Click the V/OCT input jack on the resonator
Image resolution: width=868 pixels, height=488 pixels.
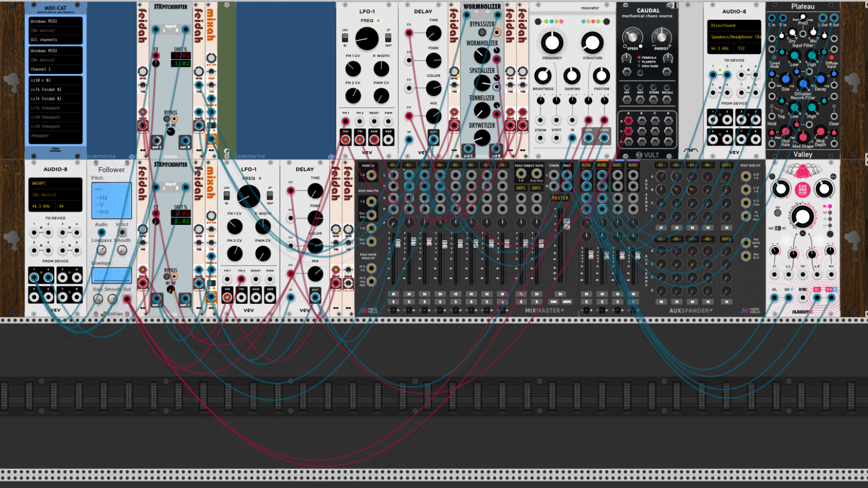tap(556, 138)
